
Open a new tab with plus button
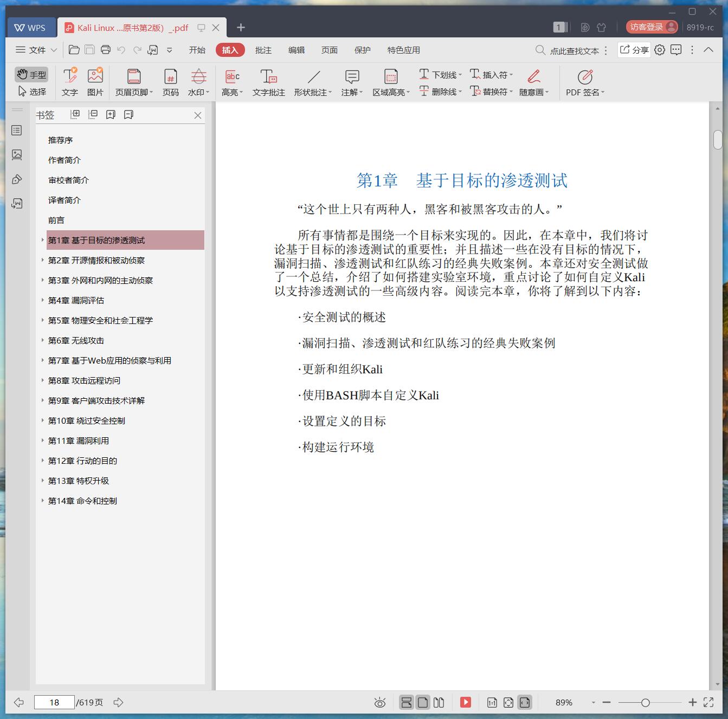coord(241,27)
